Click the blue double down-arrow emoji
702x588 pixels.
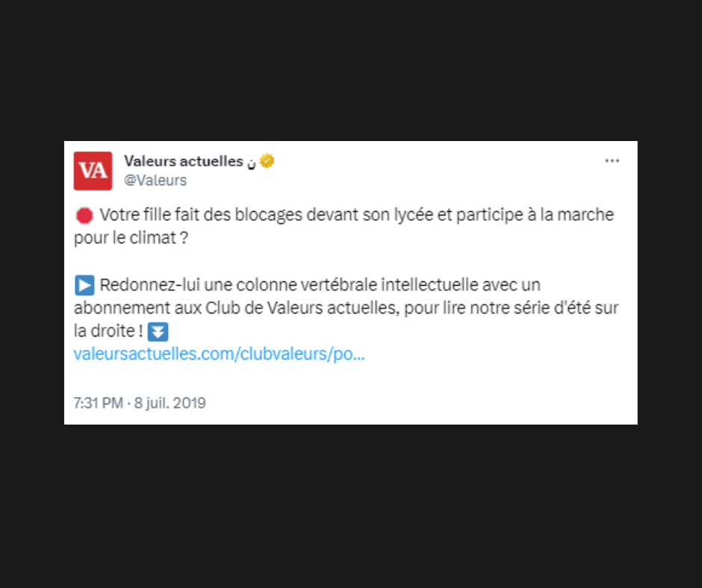click(x=158, y=332)
